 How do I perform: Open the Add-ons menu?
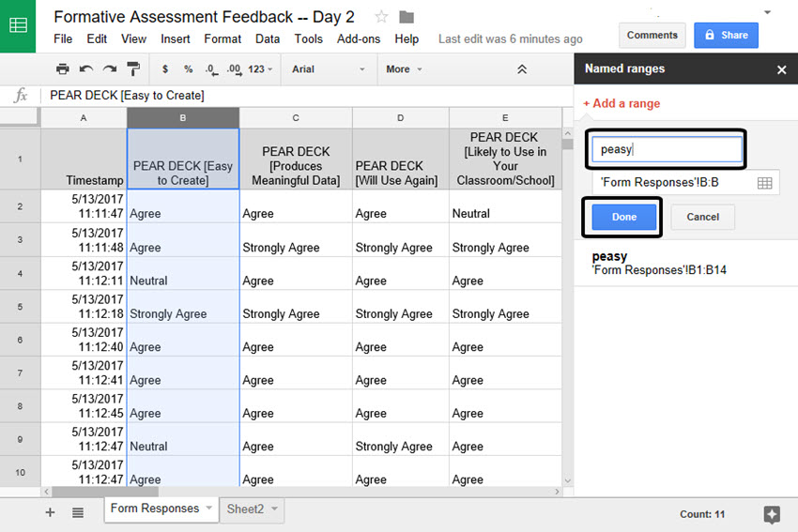pos(359,39)
